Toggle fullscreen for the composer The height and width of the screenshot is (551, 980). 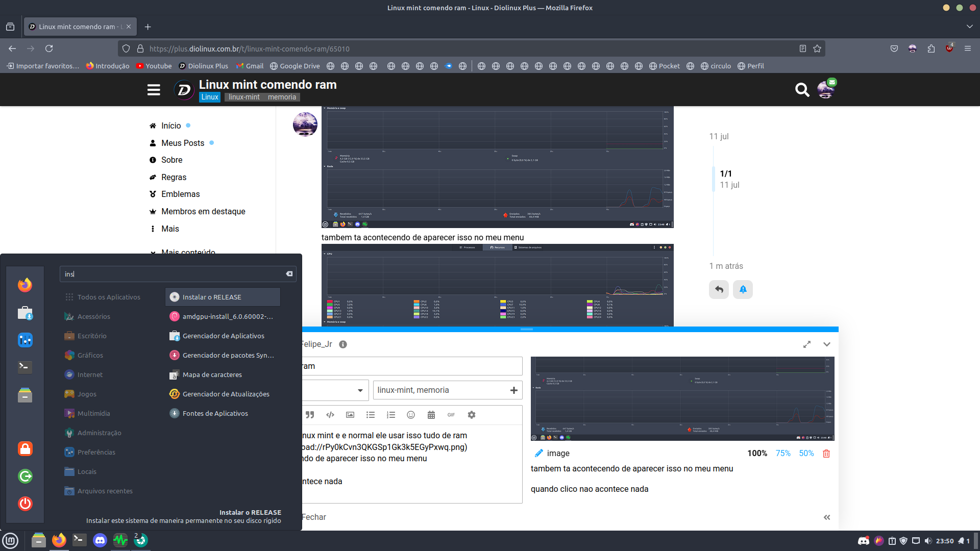[807, 344]
